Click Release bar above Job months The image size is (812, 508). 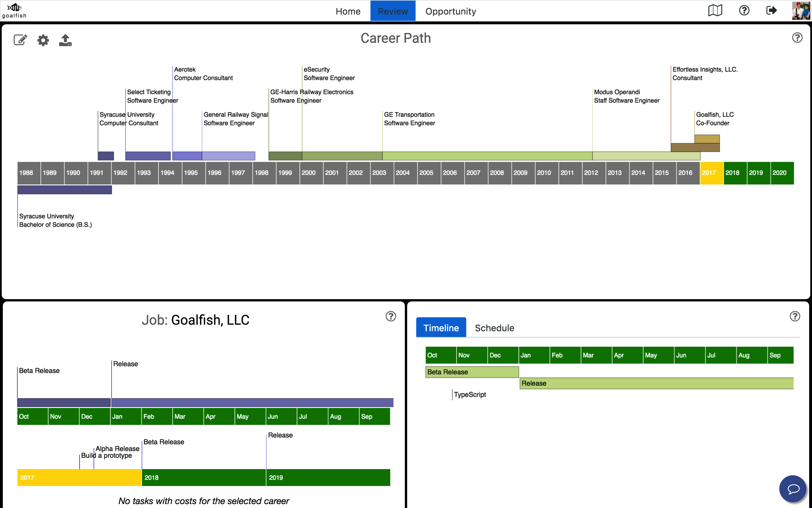point(252,403)
